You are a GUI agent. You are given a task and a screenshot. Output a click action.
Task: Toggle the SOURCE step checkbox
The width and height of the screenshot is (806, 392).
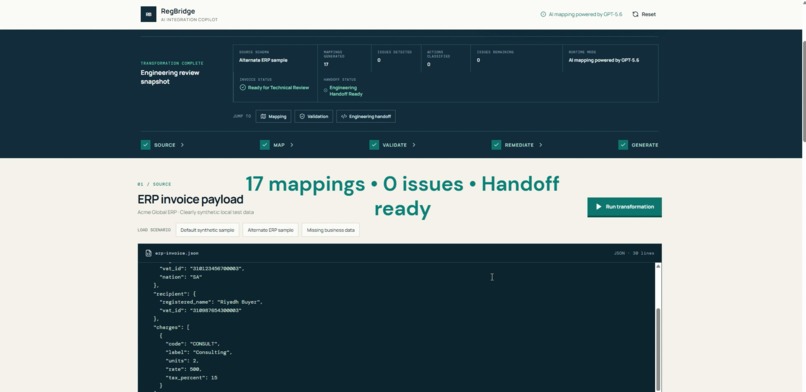point(145,145)
